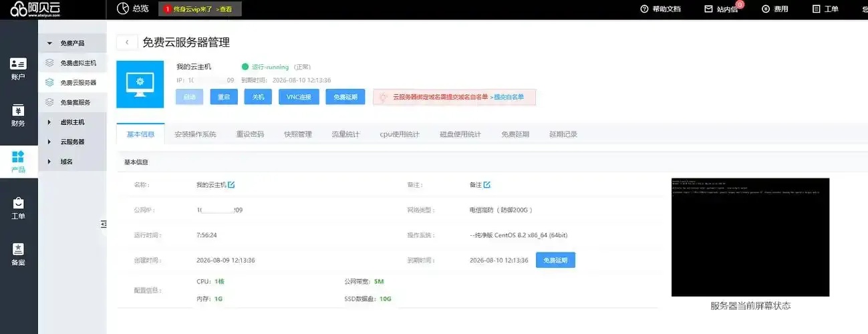Click the 公网带宽 5M value
This screenshot has height=334, width=868.
tap(379, 282)
